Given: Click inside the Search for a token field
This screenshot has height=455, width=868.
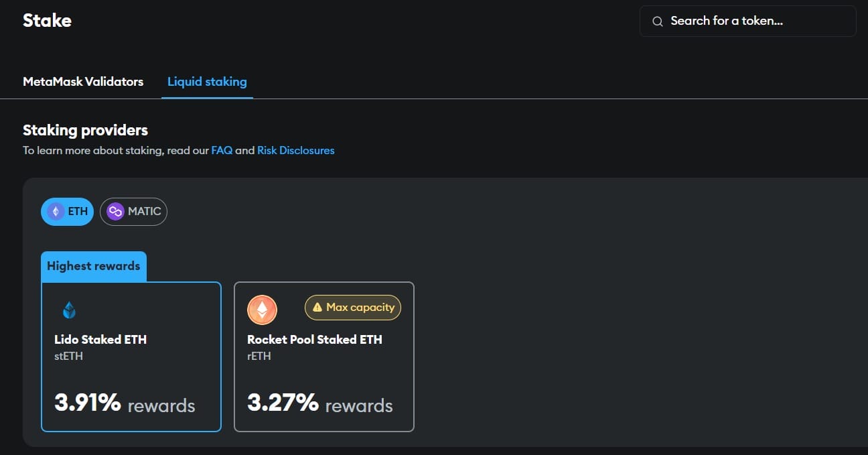Looking at the screenshot, I should pos(737,21).
